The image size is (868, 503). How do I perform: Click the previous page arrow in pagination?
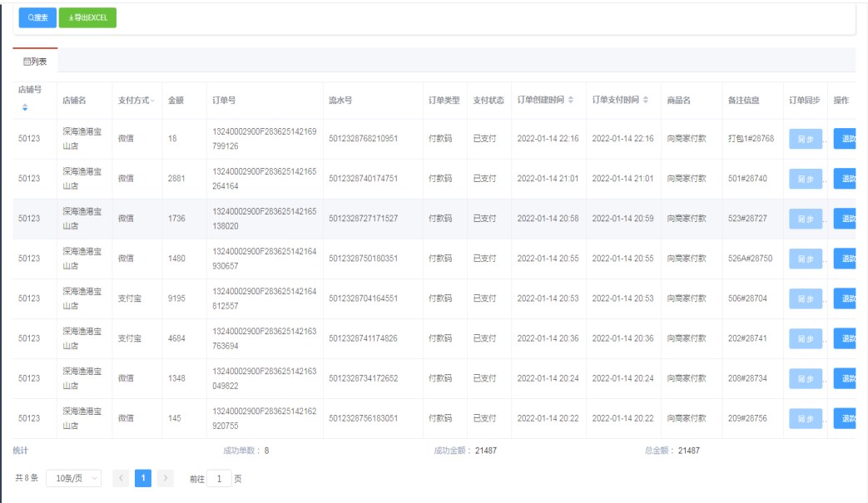click(120, 479)
